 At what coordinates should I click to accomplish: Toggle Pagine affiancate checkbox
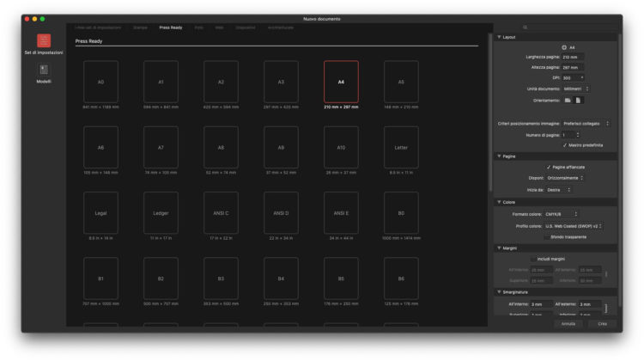coord(549,167)
